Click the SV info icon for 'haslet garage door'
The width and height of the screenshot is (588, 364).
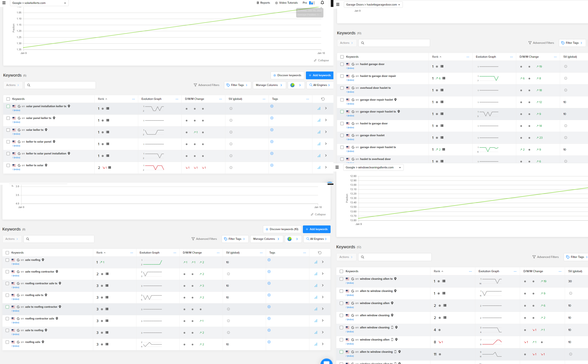566,66
